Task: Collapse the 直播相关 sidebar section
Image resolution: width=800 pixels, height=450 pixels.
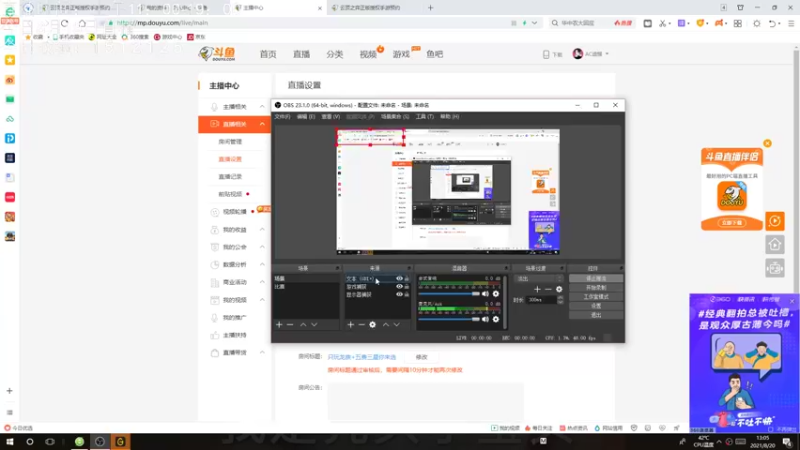Action: pyautogui.click(x=262, y=124)
